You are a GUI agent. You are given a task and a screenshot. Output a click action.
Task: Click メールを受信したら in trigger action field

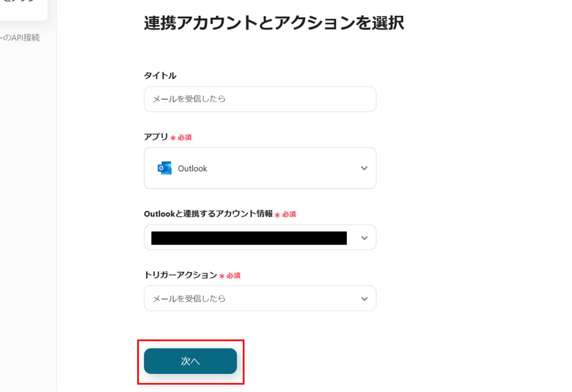189,299
